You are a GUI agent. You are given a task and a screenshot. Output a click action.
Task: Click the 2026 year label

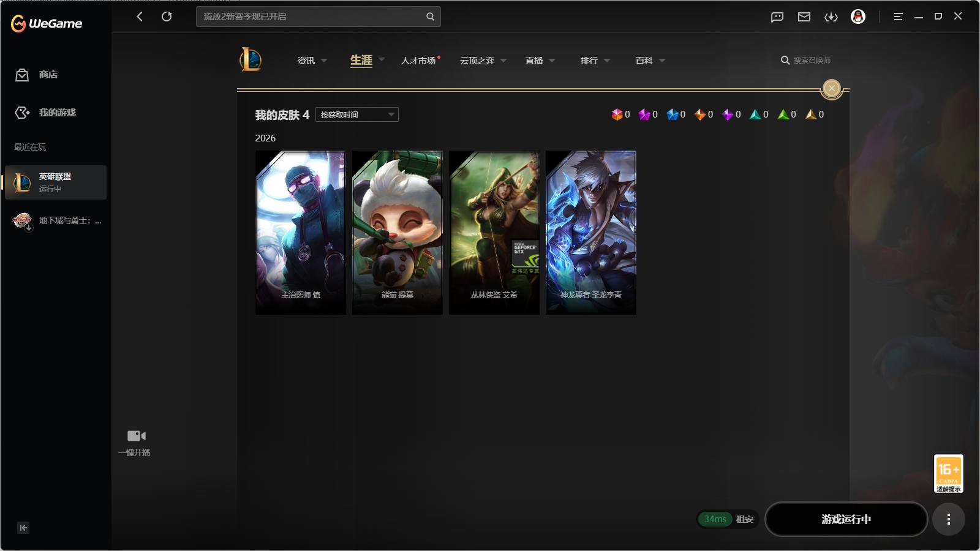[265, 138]
